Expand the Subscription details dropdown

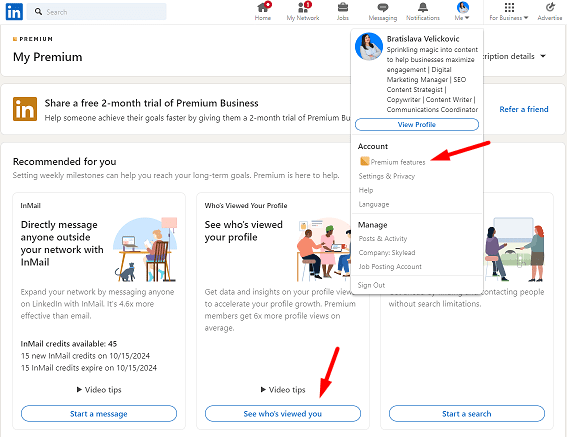click(x=513, y=56)
